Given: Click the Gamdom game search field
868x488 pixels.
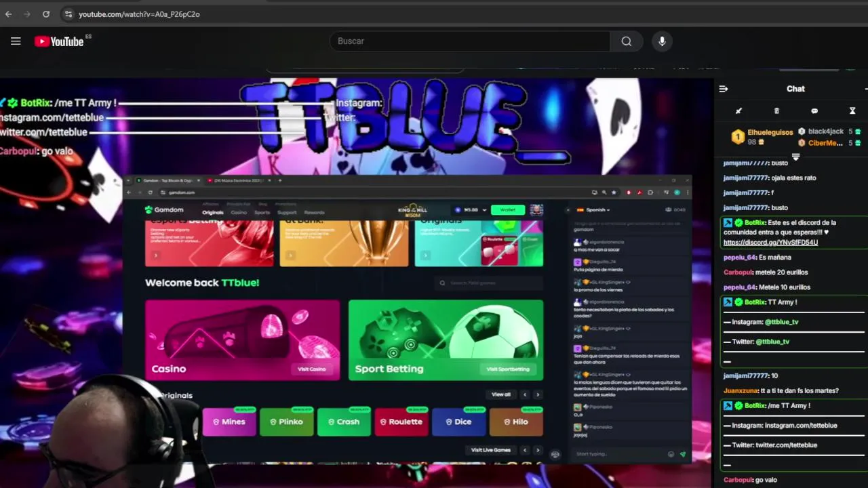Looking at the screenshot, I should pos(488,283).
